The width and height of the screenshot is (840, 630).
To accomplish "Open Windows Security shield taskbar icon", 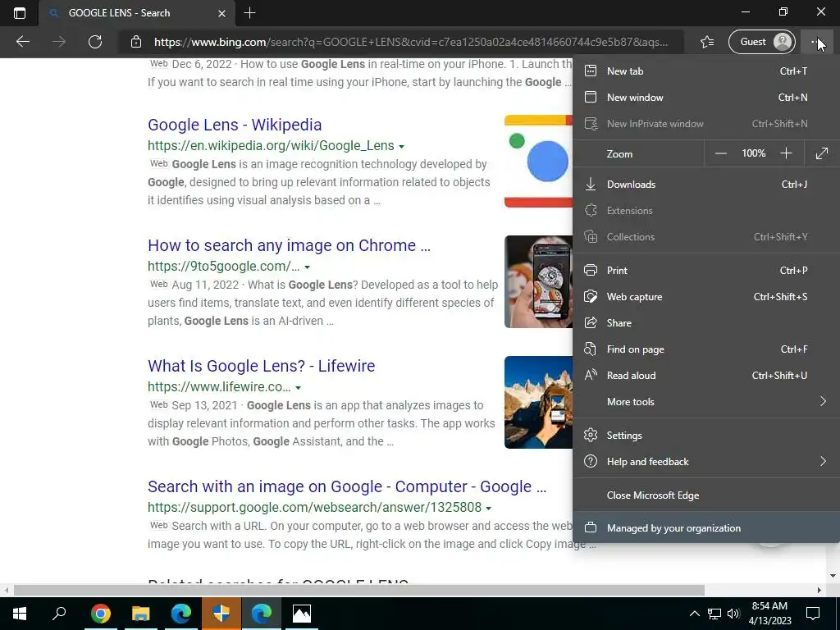I will tap(221, 614).
